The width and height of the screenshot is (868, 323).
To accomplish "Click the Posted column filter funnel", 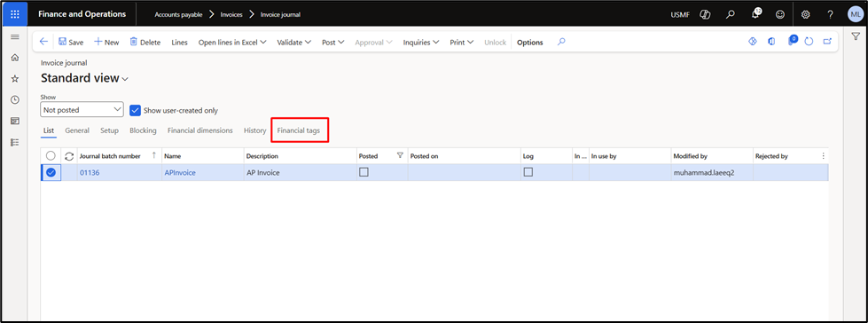I will coord(400,156).
